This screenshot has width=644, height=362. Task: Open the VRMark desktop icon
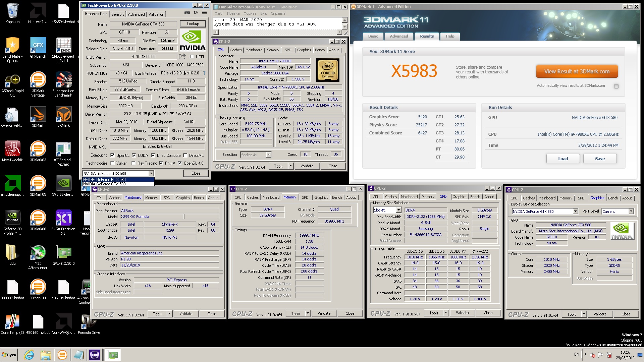click(63, 117)
